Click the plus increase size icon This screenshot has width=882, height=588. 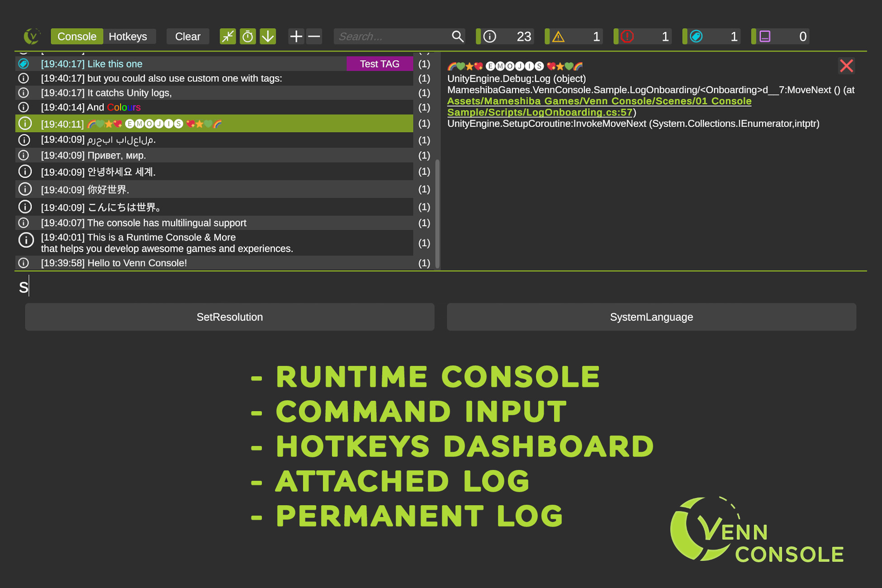coord(296,36)
